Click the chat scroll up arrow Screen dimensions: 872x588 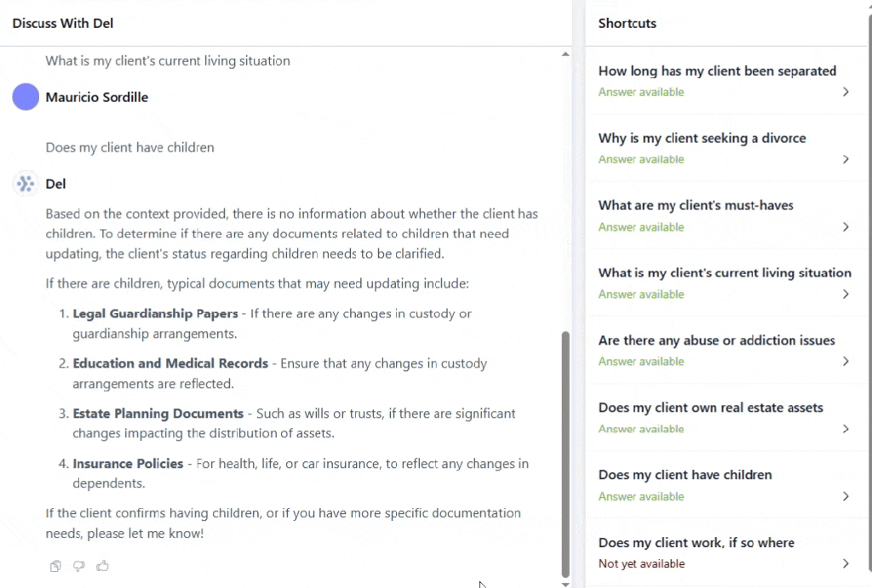pos(565,55)
